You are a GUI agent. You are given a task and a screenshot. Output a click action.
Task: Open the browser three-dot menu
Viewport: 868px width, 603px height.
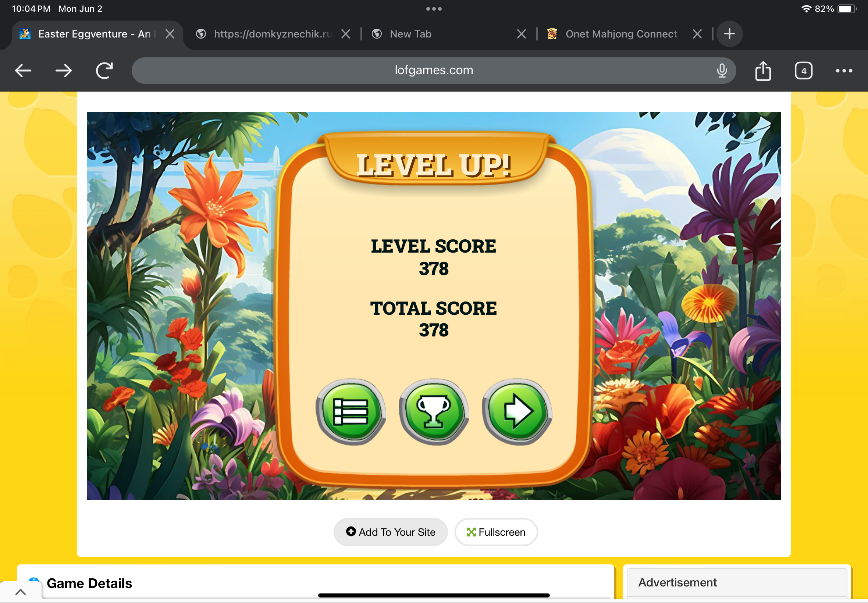[844, 71]
